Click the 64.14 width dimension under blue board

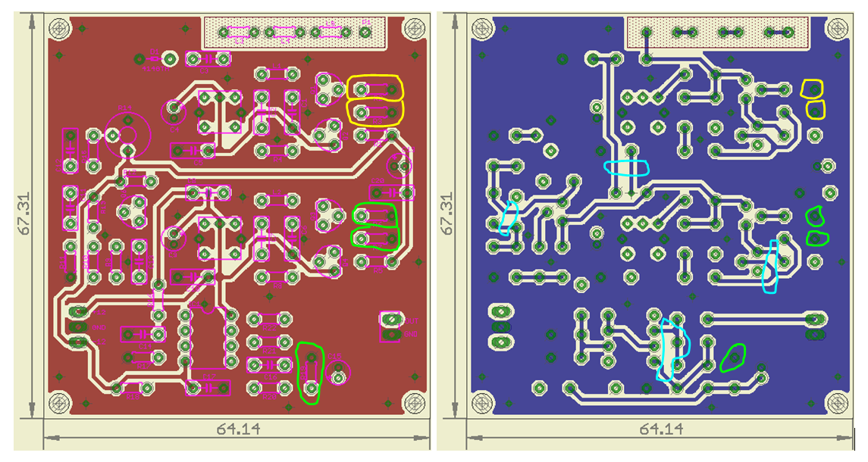[x=660, y=429]
